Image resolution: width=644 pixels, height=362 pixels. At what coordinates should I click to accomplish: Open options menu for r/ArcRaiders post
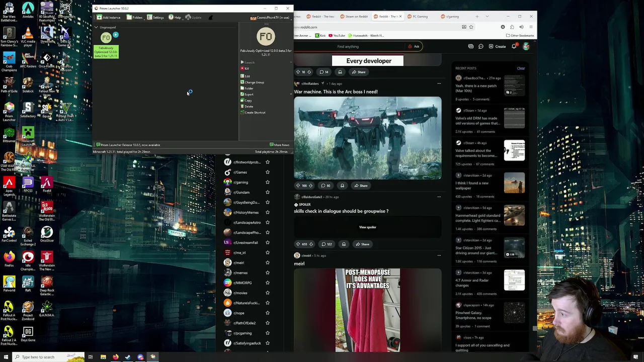(x=439, y=83)
